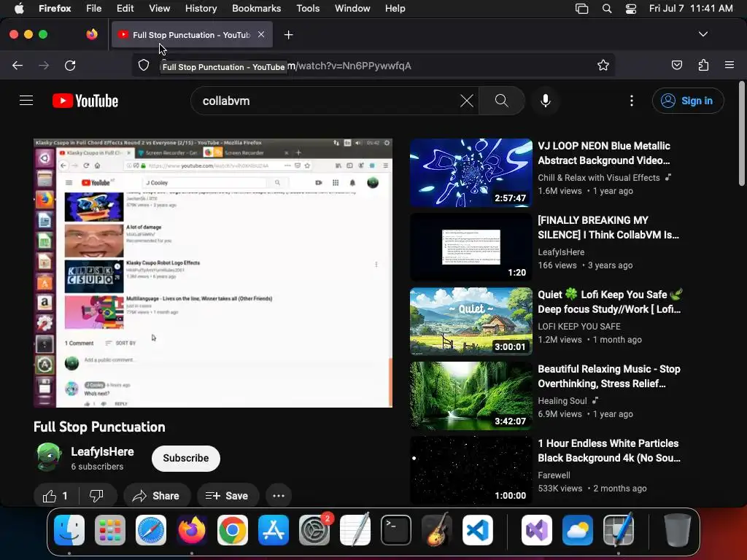The image size is (747, 560).
Task: Open the Window menu
Action: (352, 9)
